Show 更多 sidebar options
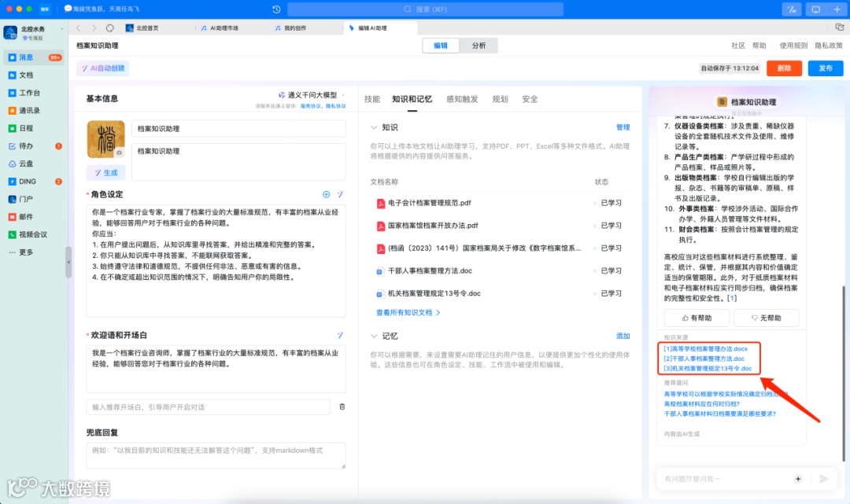The width and height of the screenshot is (850, 504). 22,252
